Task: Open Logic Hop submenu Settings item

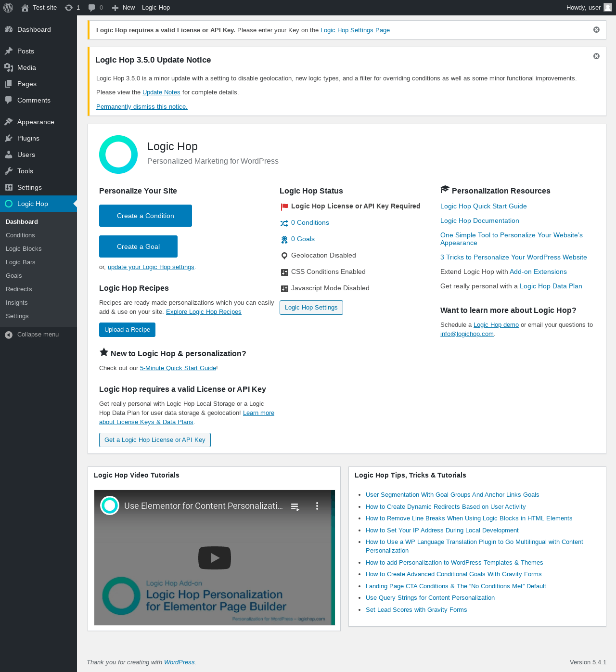Action: (17, 316)
